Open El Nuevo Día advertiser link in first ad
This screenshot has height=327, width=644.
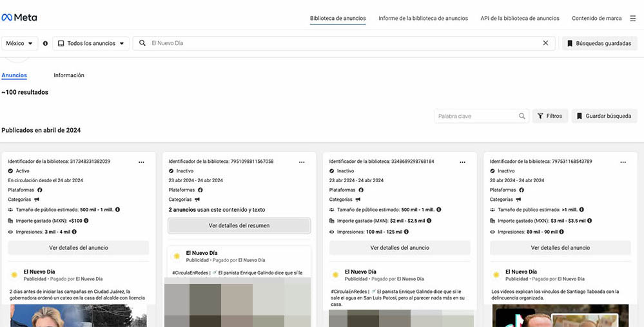[39, 272]
